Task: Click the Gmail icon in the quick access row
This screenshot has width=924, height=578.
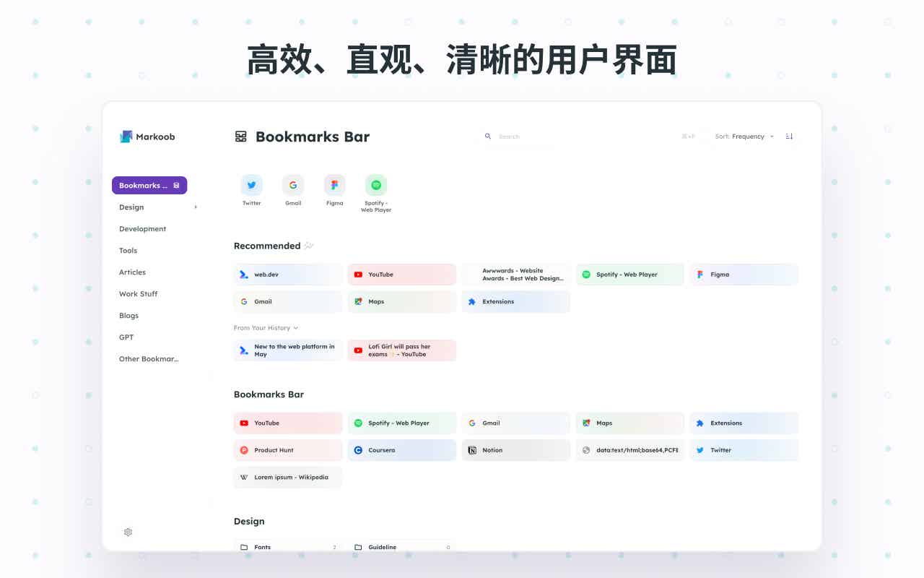Action: (x=293, y=185)
